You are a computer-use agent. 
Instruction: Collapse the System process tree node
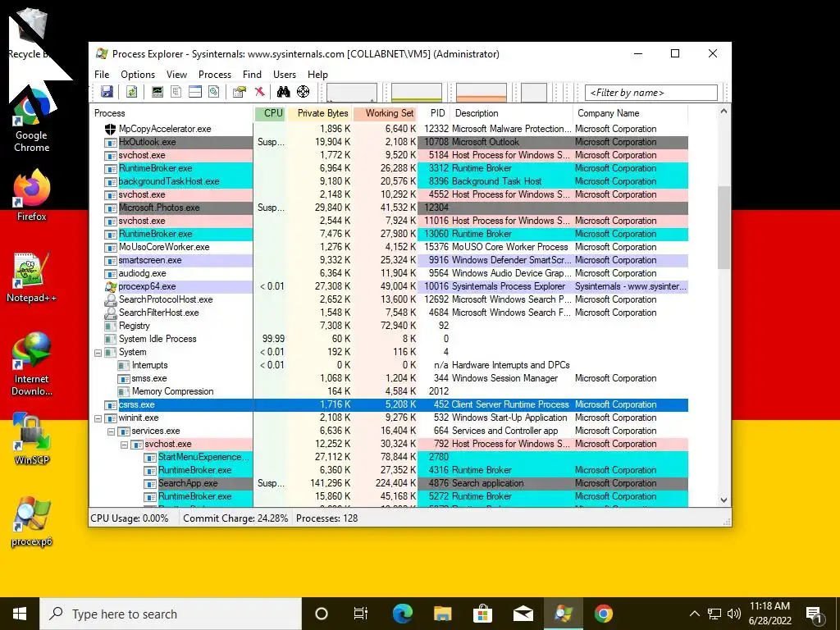click(98, 353)
